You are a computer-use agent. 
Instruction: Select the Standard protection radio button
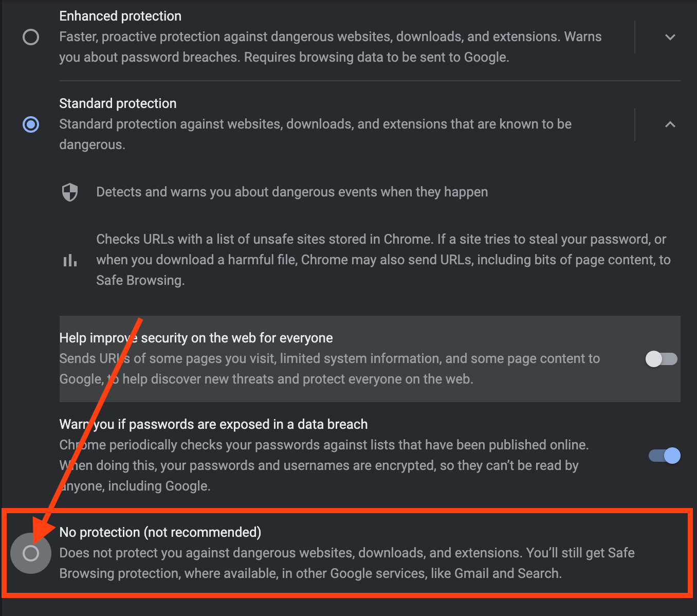(31, 124)
